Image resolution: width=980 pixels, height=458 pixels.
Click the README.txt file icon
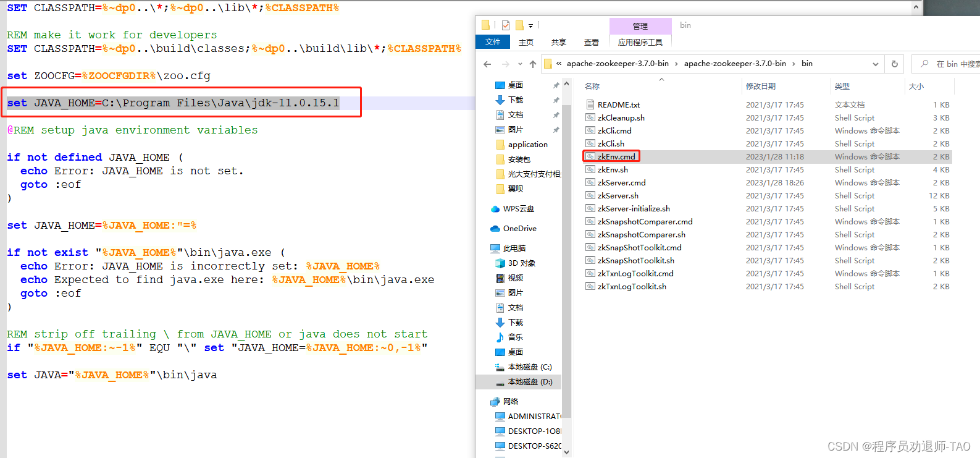590,105
